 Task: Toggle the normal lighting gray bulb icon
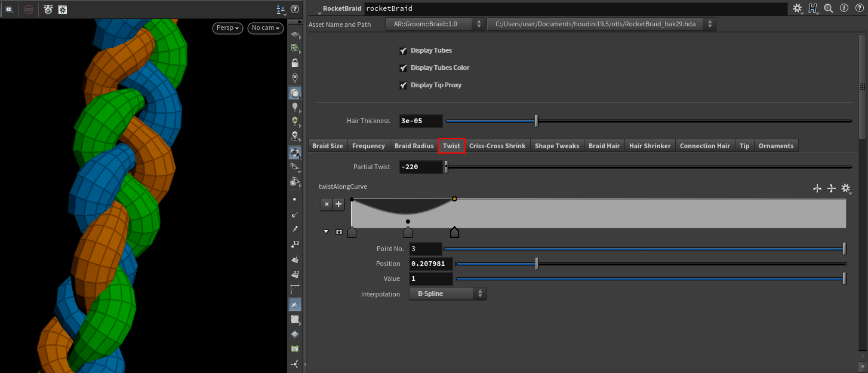coord(295,107)
